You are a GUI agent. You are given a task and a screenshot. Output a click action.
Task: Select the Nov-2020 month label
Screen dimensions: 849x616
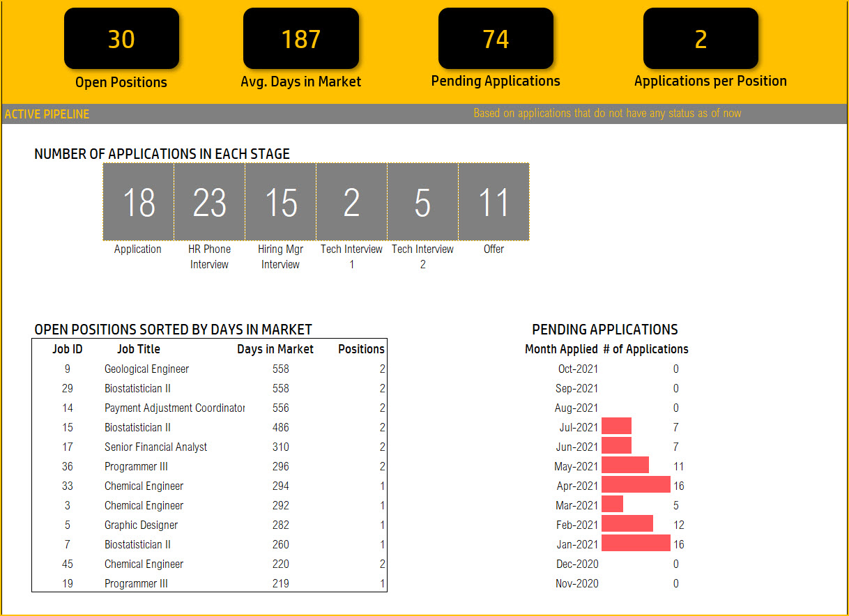[x=576, y=583]
